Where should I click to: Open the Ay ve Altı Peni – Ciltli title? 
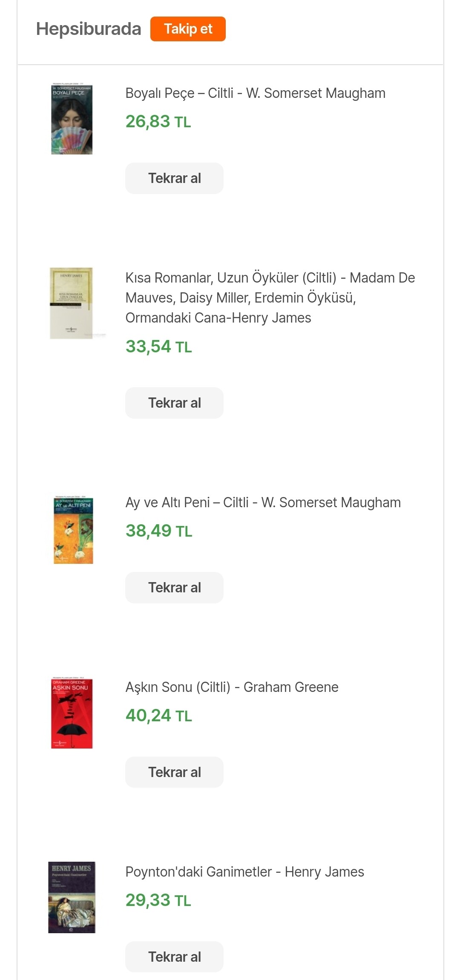(263, 503)
